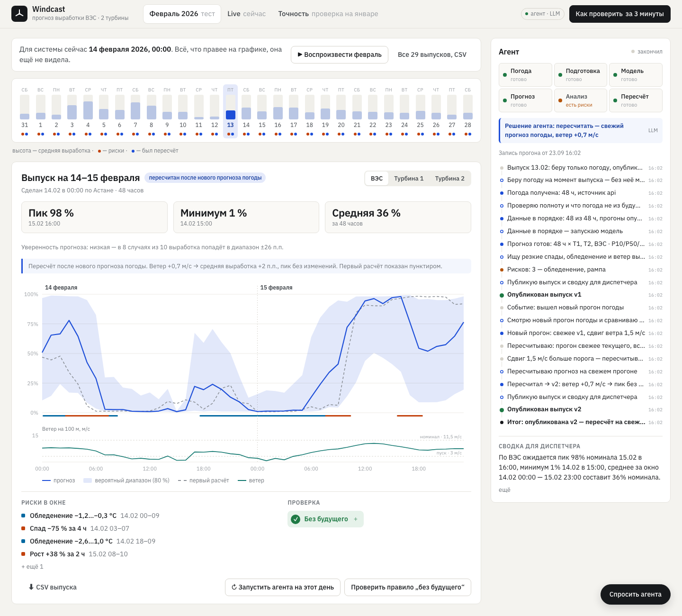Toggle the первый расчёт dashed series in legend
The height and width of the screenshot is (616, 682).
tap(203, 480)
